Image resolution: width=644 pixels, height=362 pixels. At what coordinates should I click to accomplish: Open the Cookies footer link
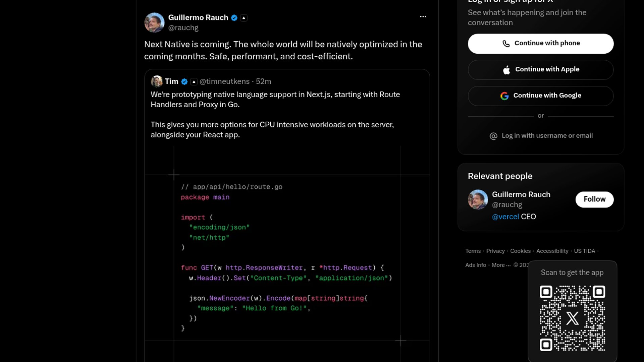click(520, 251)
